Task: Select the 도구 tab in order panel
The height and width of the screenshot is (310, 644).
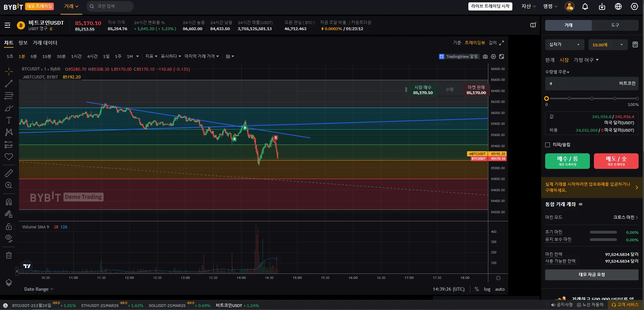Action: coord(615,25)
